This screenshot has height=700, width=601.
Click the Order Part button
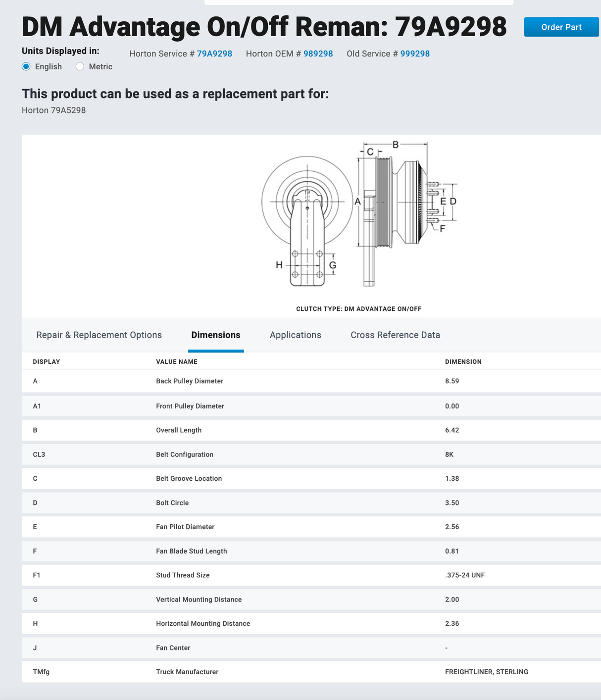[x=561, y=27]
